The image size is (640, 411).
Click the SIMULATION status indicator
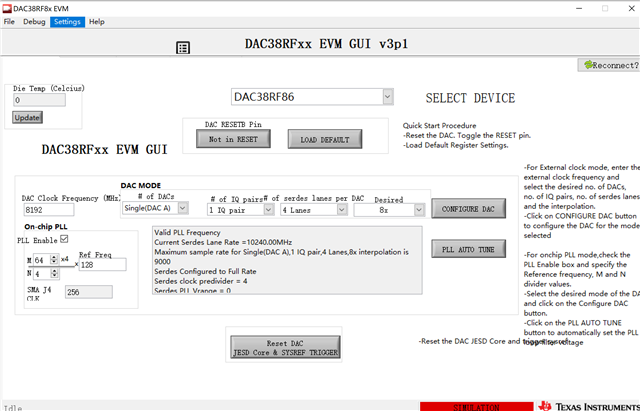pos(476,407)
